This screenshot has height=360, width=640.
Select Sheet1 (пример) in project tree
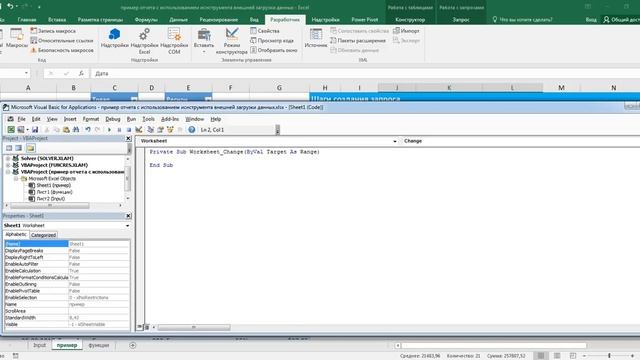coord(50,185)
